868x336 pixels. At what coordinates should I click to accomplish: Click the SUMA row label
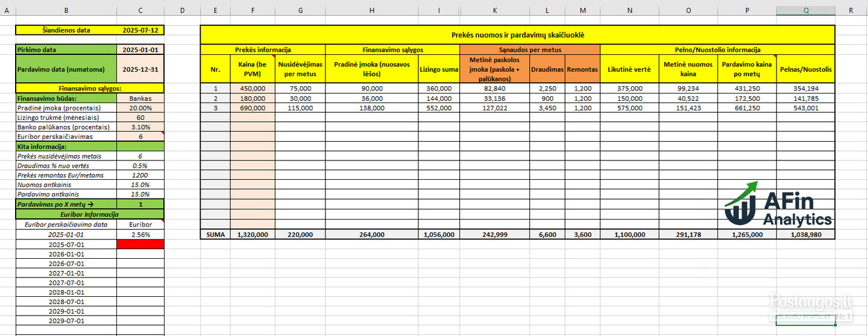215,234
